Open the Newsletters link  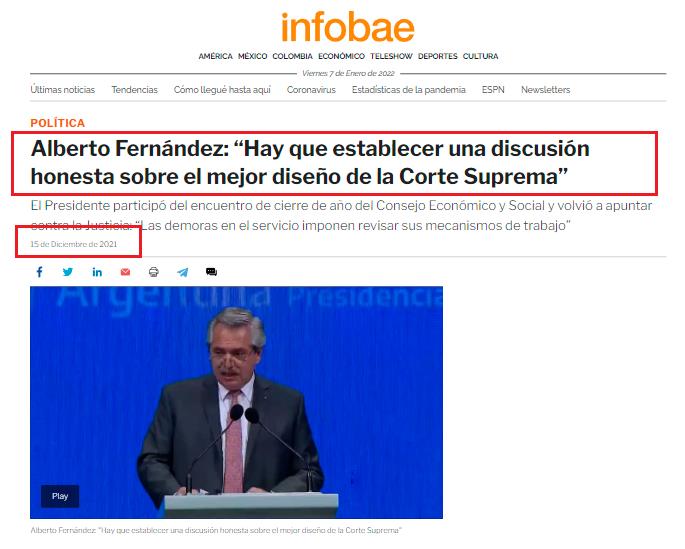pos(545,90)
